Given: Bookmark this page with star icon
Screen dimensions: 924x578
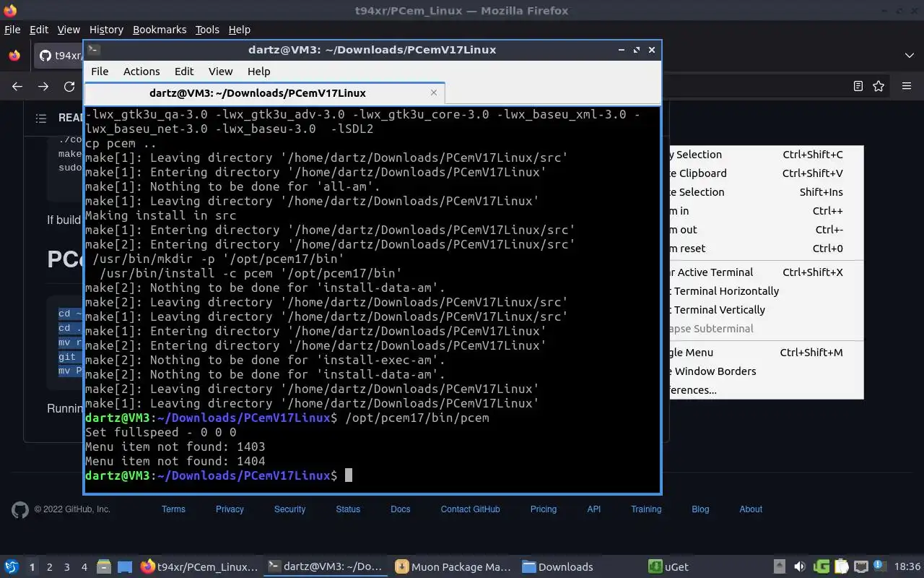Looking at the screenshot, I should (879, 86).
